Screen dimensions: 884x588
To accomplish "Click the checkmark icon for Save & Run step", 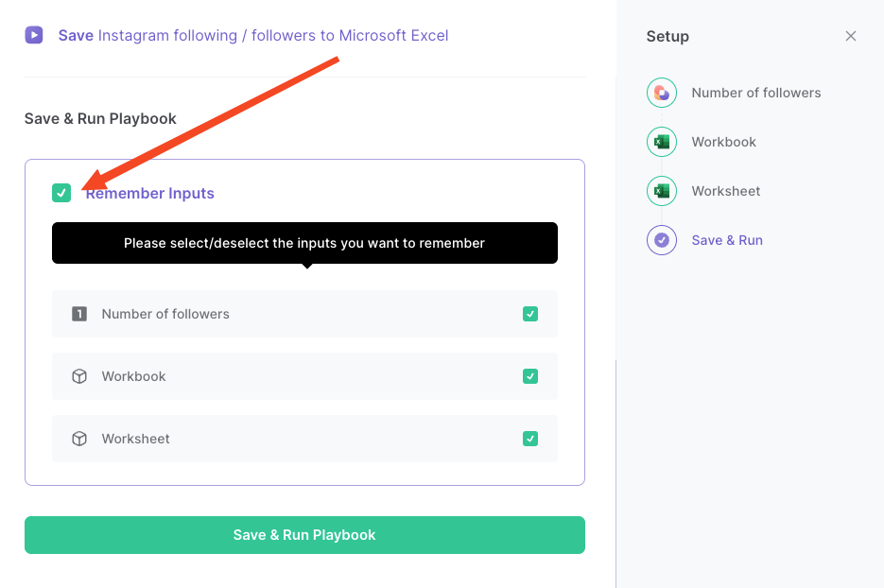I will [661, 240].
